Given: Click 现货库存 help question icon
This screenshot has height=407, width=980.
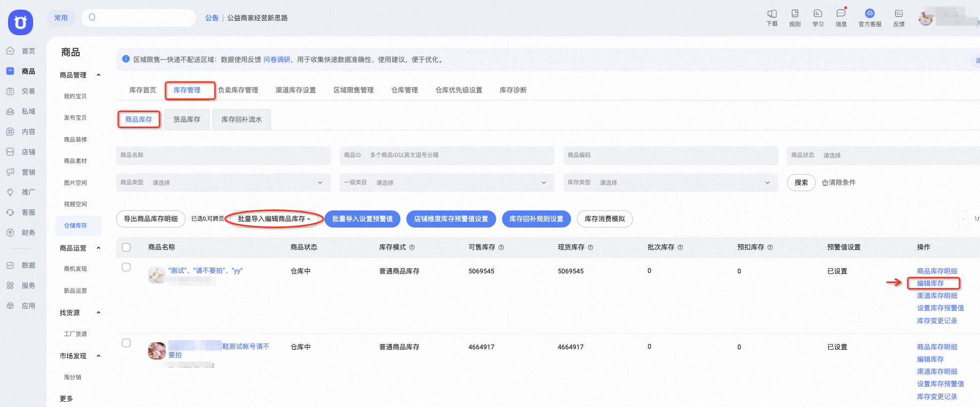Looking at the screenshot, I should coord(590,247).
